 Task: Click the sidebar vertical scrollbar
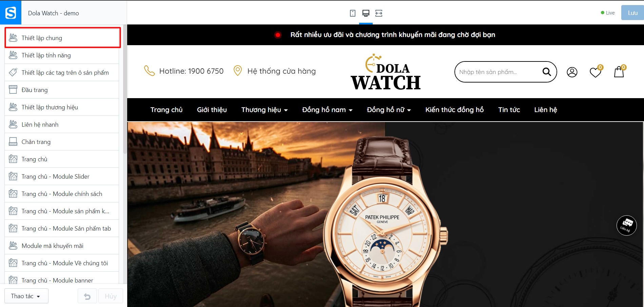pyautogui.click(x=125, y=89)
